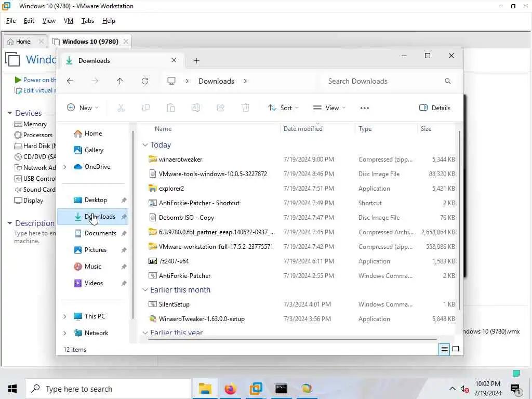Sort by the Size column header
The width and height of the screenshot is (532, 399).
(426, 129)
